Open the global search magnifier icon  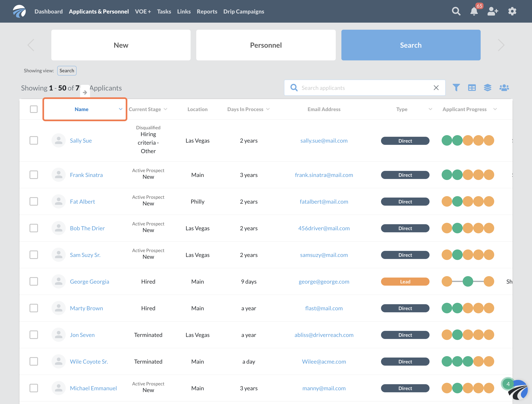pos(456,11)
